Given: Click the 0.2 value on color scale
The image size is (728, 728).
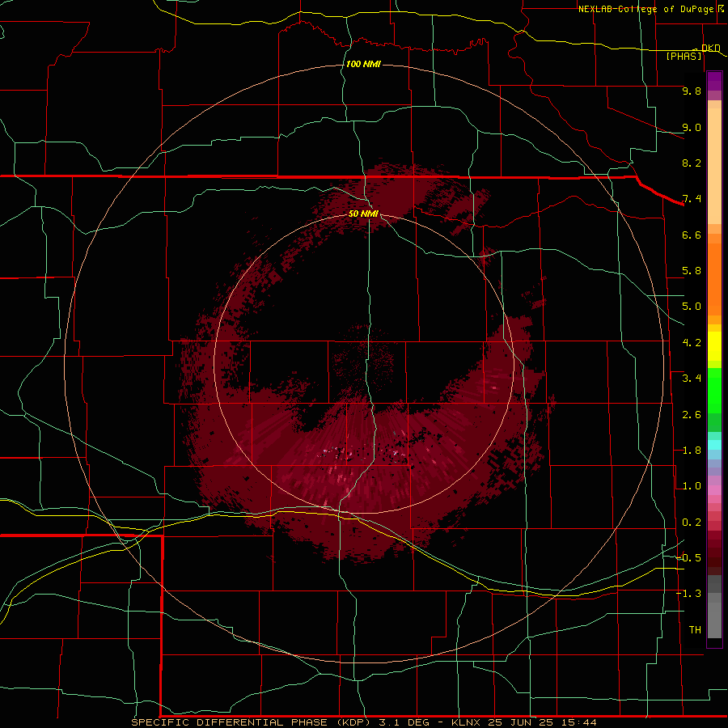Looking at the screenshot, I should click(x=692, y=523).
